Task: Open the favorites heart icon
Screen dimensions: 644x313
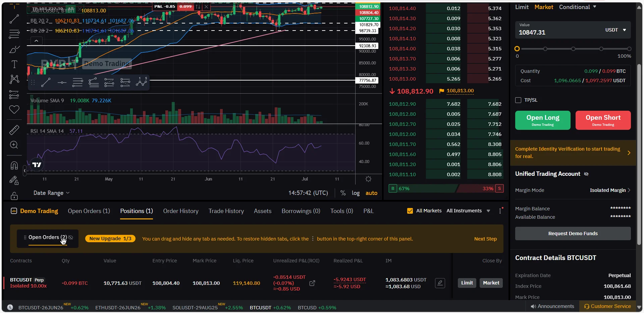Action: [14, 110]
